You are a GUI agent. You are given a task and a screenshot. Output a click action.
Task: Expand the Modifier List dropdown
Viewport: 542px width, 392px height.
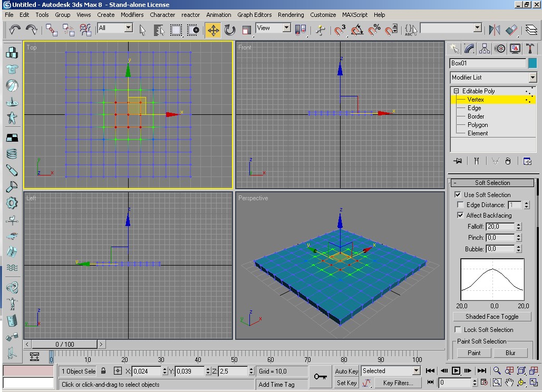533,77
